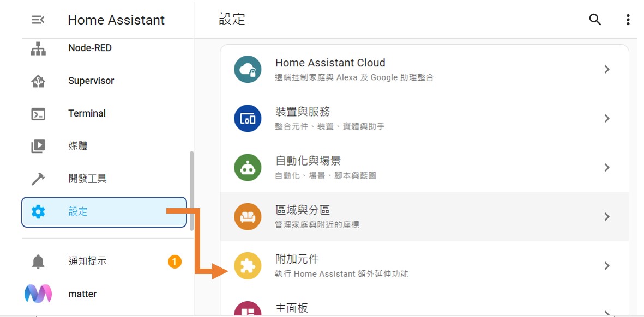Click the yellow add-ons puzzle icon
Image resolution: width=644 pixels, height=317 pixels.
pyautogui.click(x=248, y=266)
